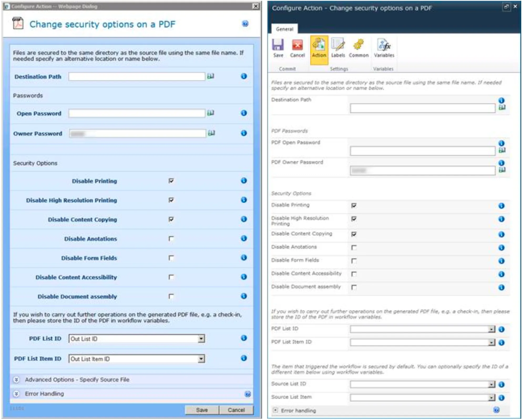
Task: Expand Advanced Options - Specify Source File section
Action: point(16,380)
